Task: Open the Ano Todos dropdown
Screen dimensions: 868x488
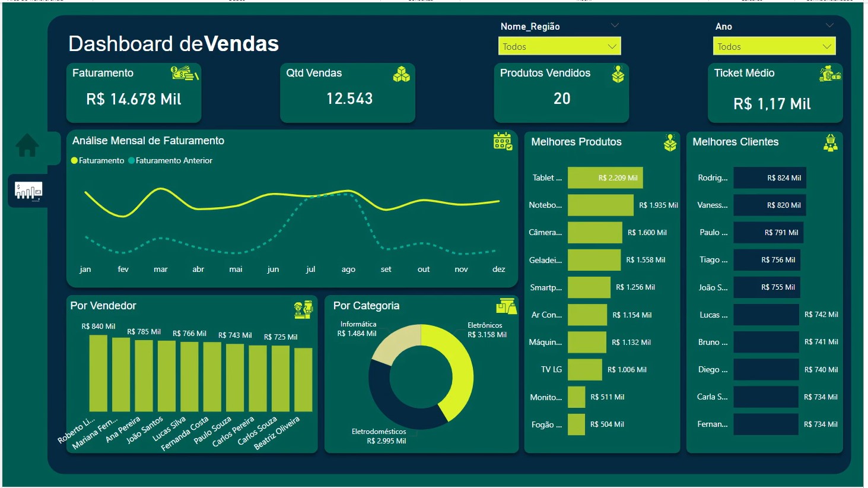Action: click(x=774, y=46)
